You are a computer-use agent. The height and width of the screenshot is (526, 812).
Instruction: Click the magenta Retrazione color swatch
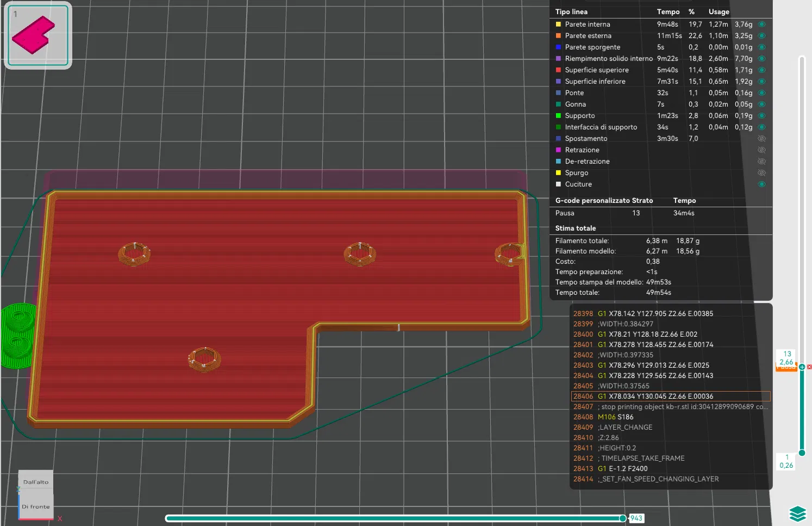coord(558,150)
